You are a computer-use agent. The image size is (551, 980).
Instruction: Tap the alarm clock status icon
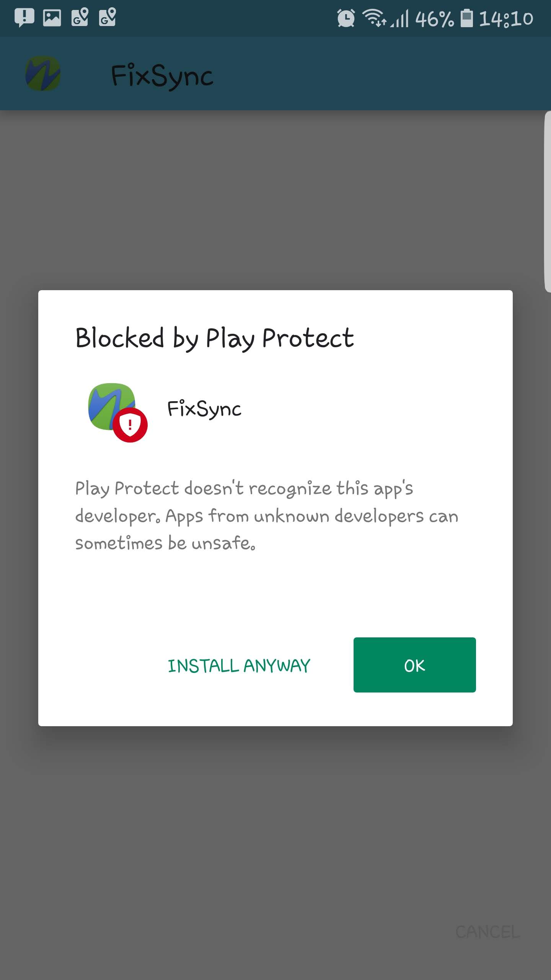coord(346,18)
